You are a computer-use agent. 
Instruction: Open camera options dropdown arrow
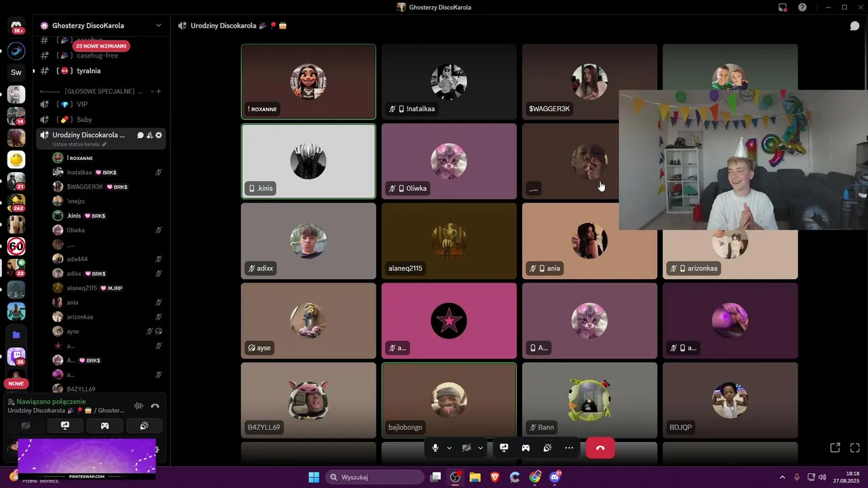(x=480, y=448)
